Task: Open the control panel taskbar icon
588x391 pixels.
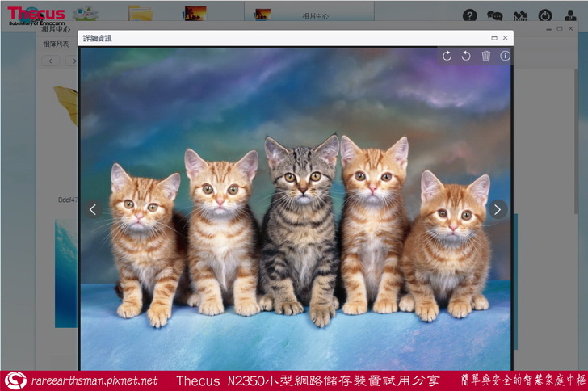Action: coord(85,14)
